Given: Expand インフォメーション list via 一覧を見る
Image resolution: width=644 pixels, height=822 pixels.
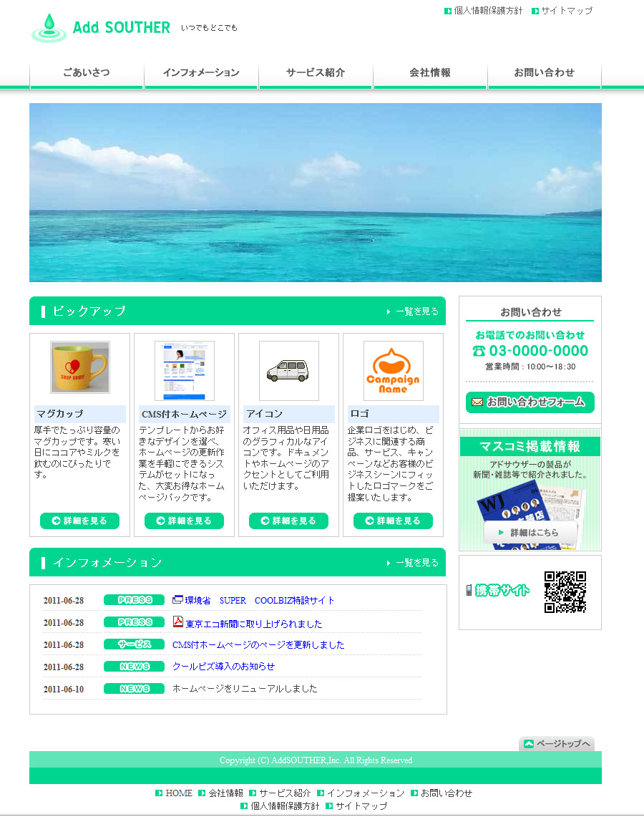Looking at the screenshot, I should tap(413, 563).
